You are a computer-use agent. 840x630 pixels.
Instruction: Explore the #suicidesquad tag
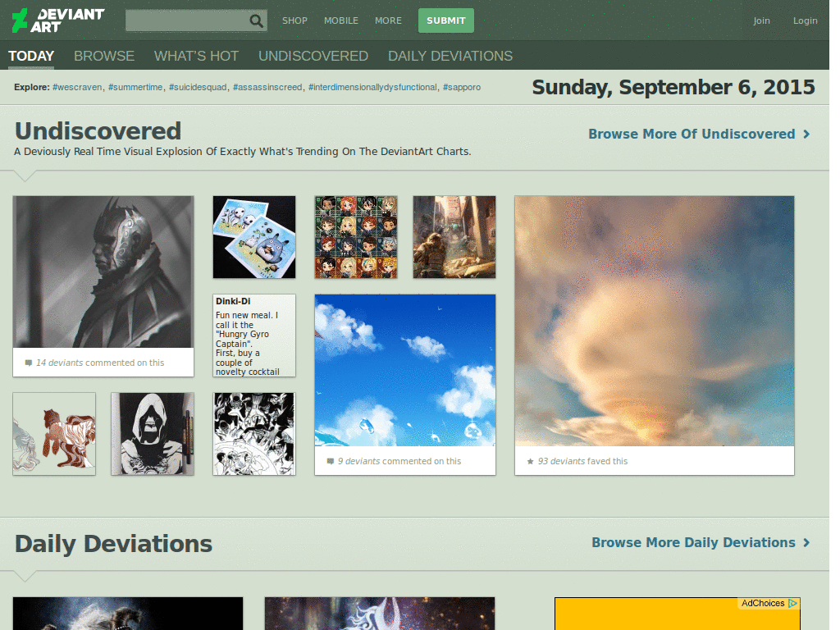[198, 87]
